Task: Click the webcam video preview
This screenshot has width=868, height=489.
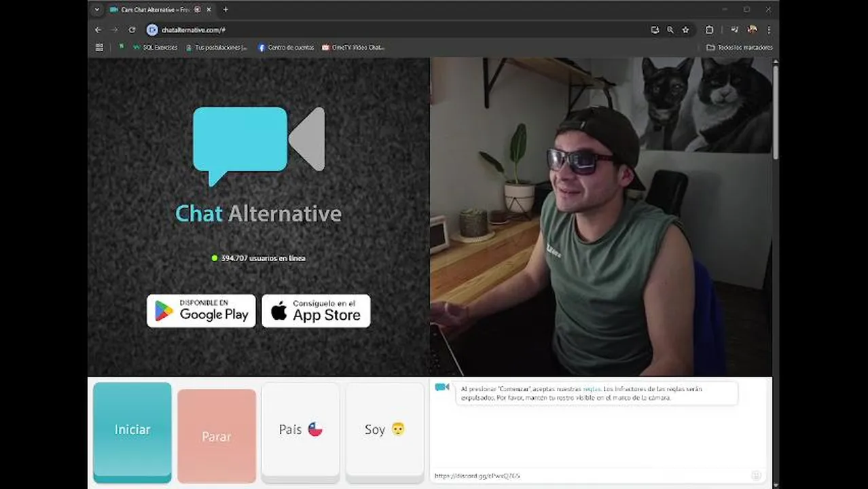Action: click(x=601, y=217)
